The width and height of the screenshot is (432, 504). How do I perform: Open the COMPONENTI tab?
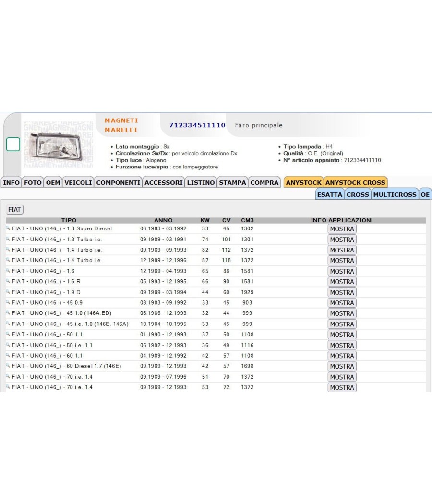pos(118,182)
